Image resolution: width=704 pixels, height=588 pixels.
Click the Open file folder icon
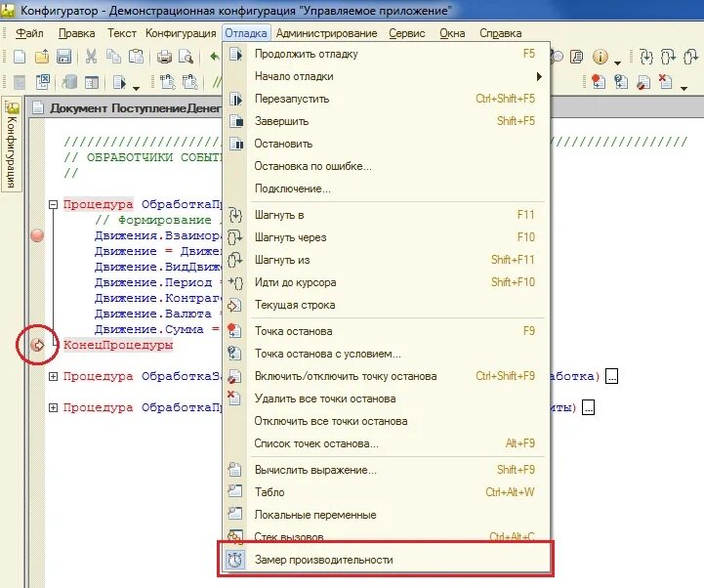point(42,57)
